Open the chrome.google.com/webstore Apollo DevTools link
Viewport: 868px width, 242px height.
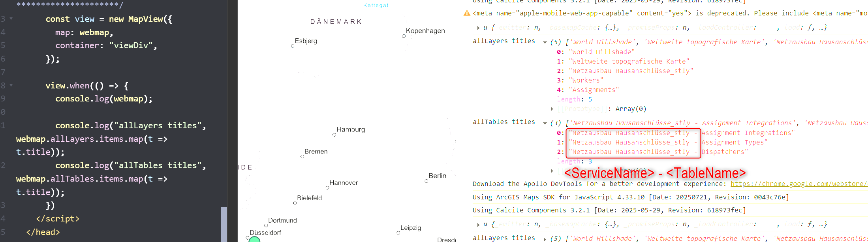click(799, 184)
